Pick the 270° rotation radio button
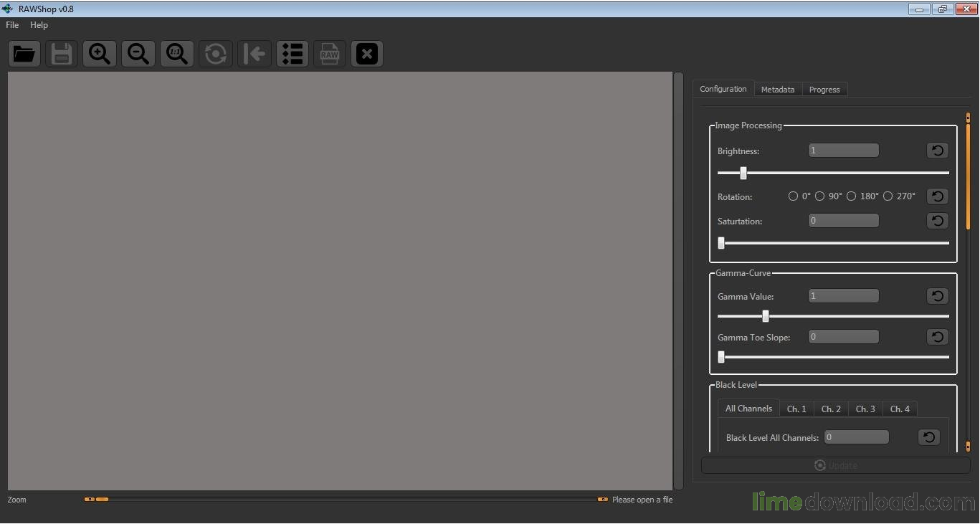This screenshot has width=980, height=524. [888, 196]
